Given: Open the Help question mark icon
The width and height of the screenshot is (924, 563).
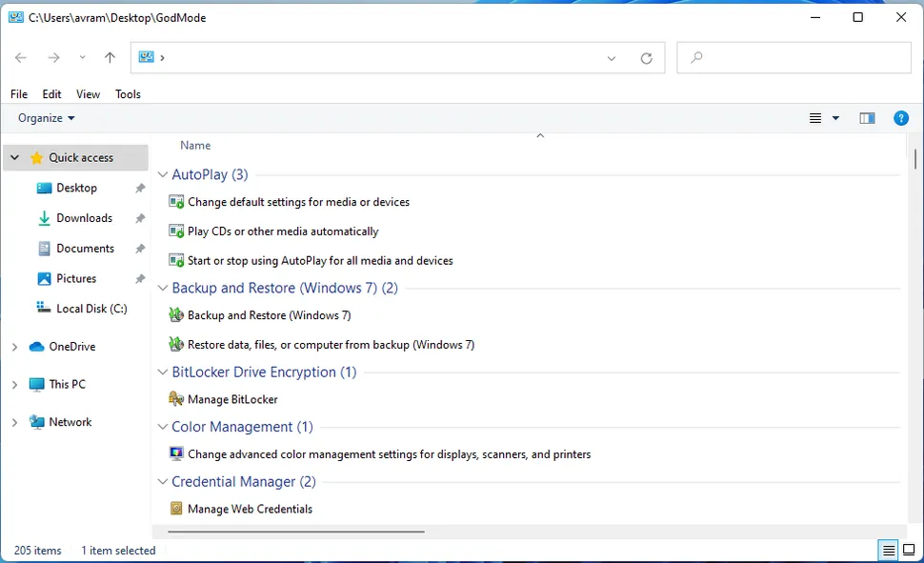Looking at the screenshot, I should tap(900, 118).
